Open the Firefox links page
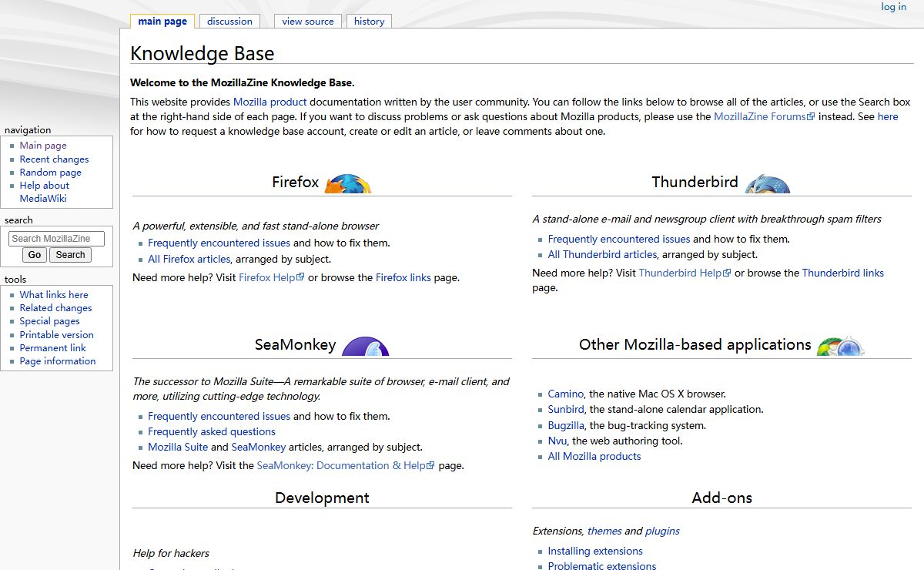 pyautogui.click(x=403, y=277)
